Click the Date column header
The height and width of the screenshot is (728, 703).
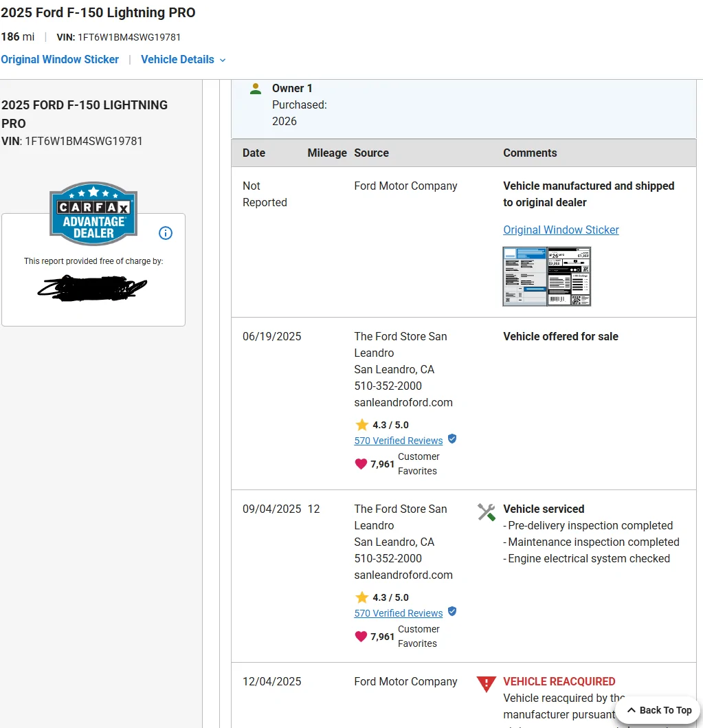[x=254, y=153]
